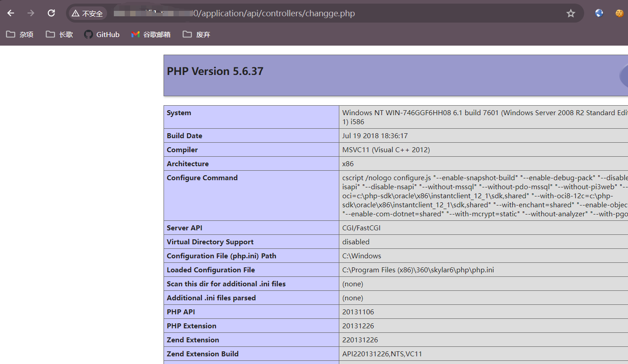Click the Server API value CGI/FastCGI
This screenshot has height=364, width=628.
(x=361, y=228)
